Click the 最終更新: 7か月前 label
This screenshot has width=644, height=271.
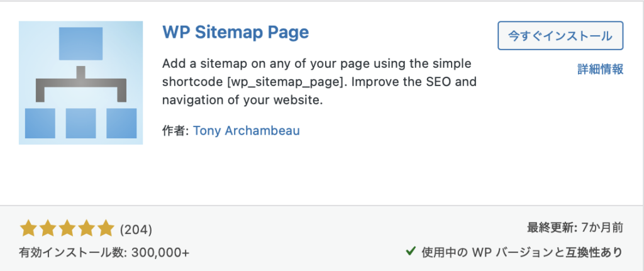[x=574, y=228]
